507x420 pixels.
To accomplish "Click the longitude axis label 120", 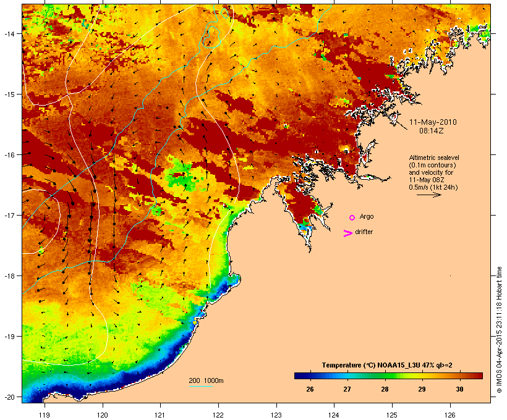I will [103, 415].
